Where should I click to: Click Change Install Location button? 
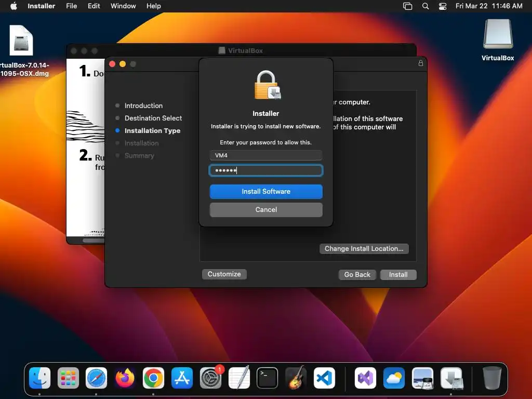pyautogui.click(x=364, y=249)
